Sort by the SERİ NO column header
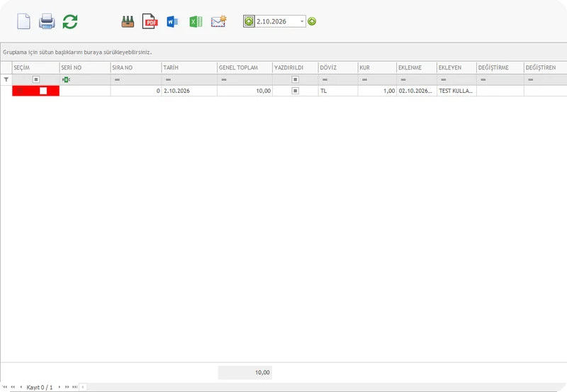 (84, 67)
